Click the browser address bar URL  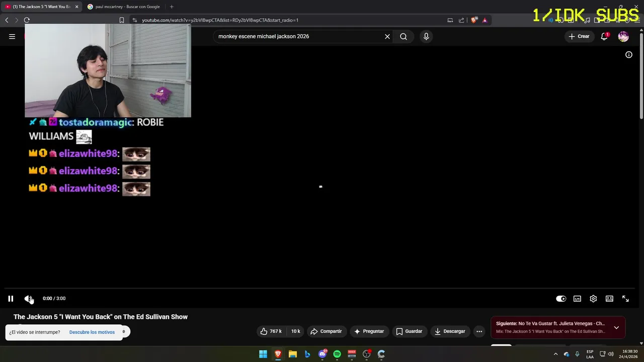[220, 20]
